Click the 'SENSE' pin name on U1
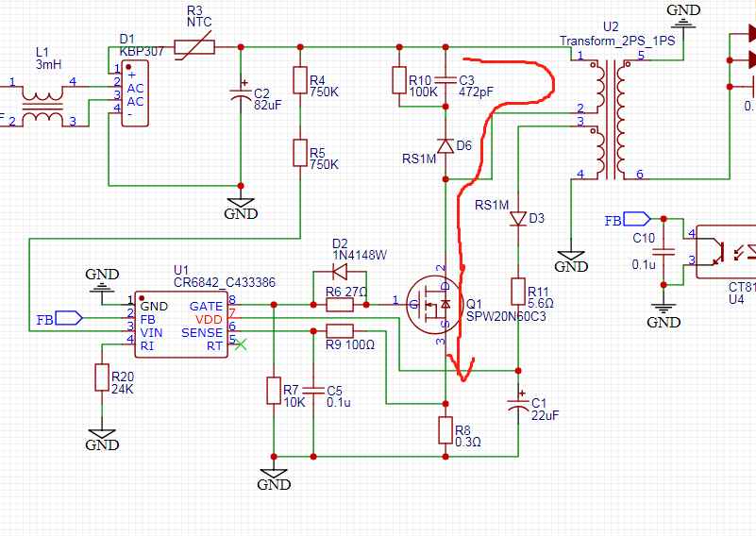The height and width of the screenshot is (536, 756). [x=202, y=332]
